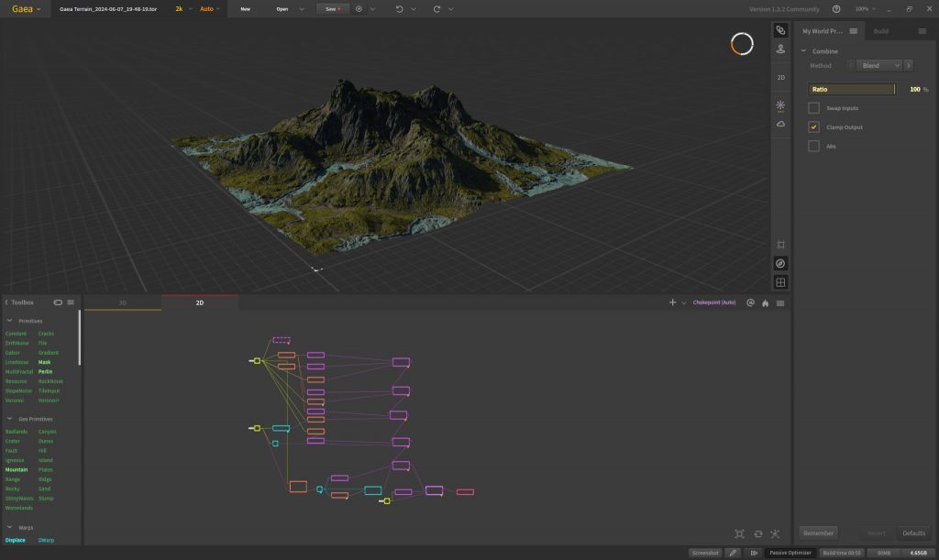Click Open in the top toolbar
939x560 pixels.
tap(282, 9)
